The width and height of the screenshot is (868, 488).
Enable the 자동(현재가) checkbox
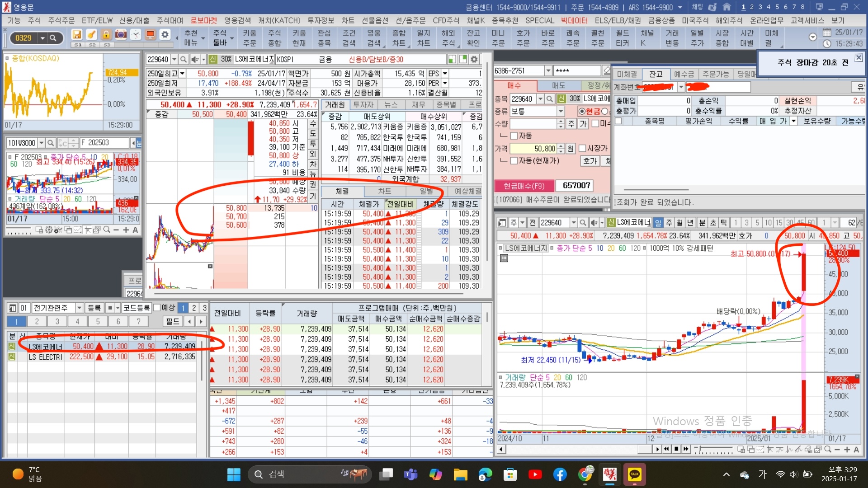pos(514,161)
